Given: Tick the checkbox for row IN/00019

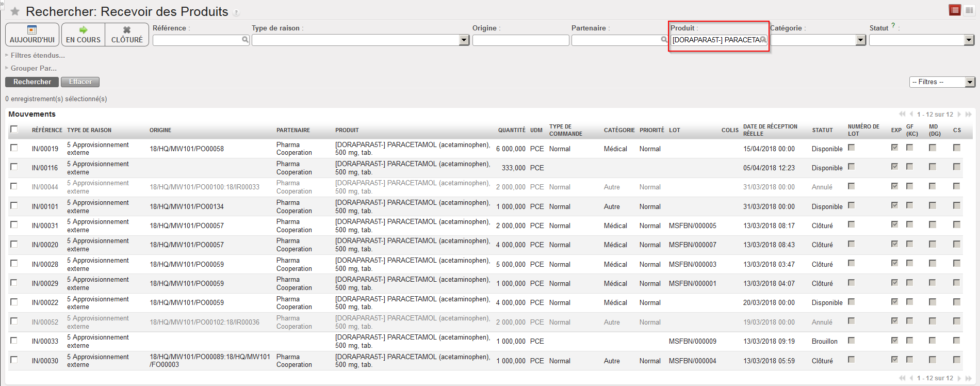Looking at the screenshot, I should click(14, 148).
